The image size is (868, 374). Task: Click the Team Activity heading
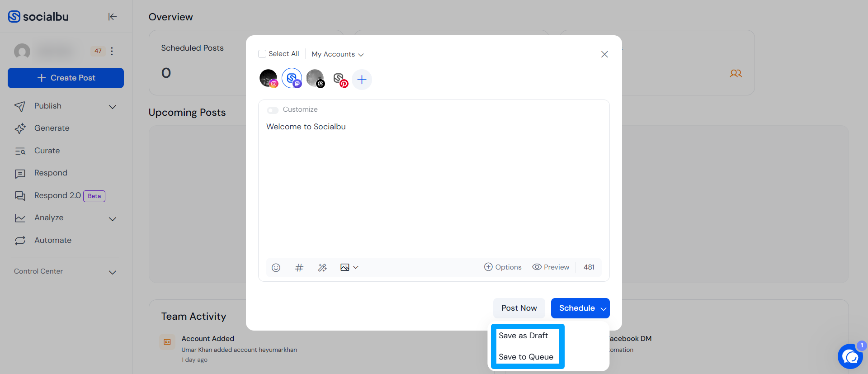click(194, 317)
